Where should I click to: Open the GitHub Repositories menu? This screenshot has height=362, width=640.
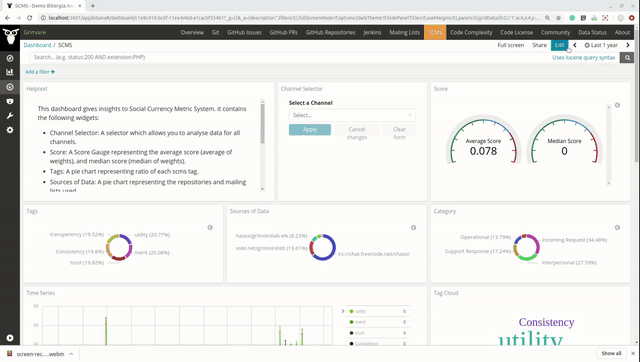click(331, 32)
